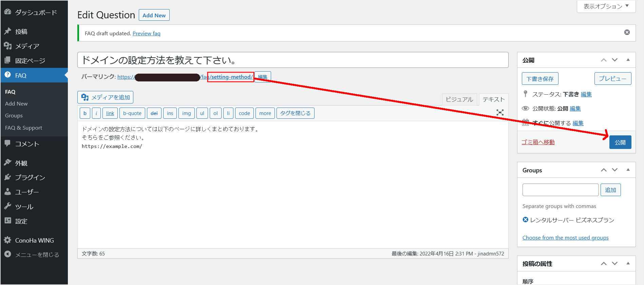This screenshot has height=285, width=644.
Task: Move 公開 panel down with chevron
Action: (x=615, y=60)
